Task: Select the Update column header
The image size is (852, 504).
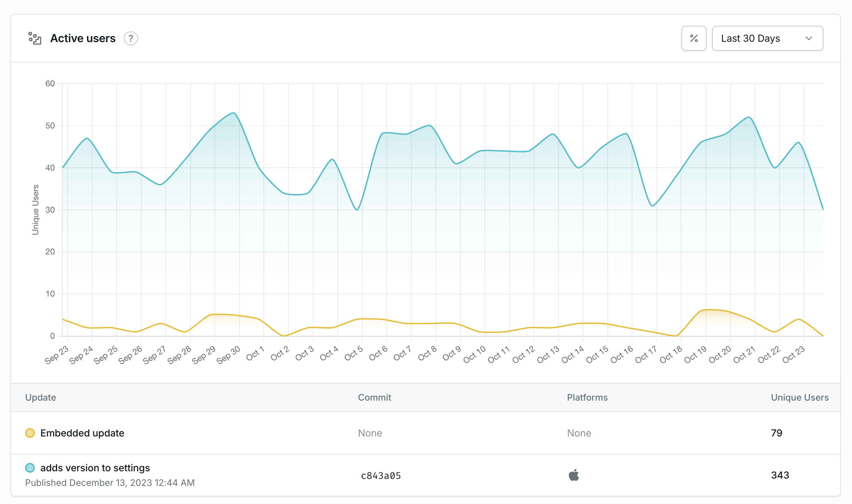Action: pos(40,397)
